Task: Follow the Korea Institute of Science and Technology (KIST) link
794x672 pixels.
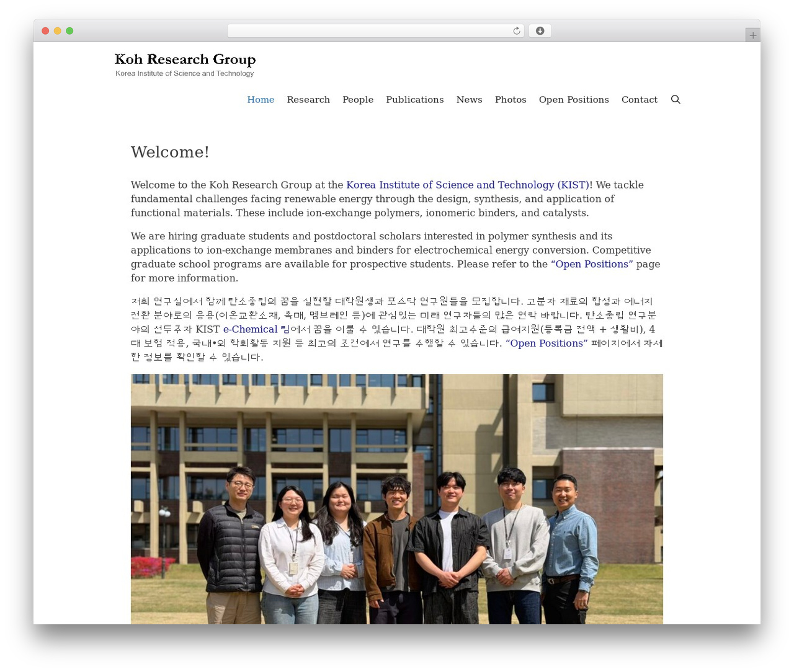Action: pos(468,185)
